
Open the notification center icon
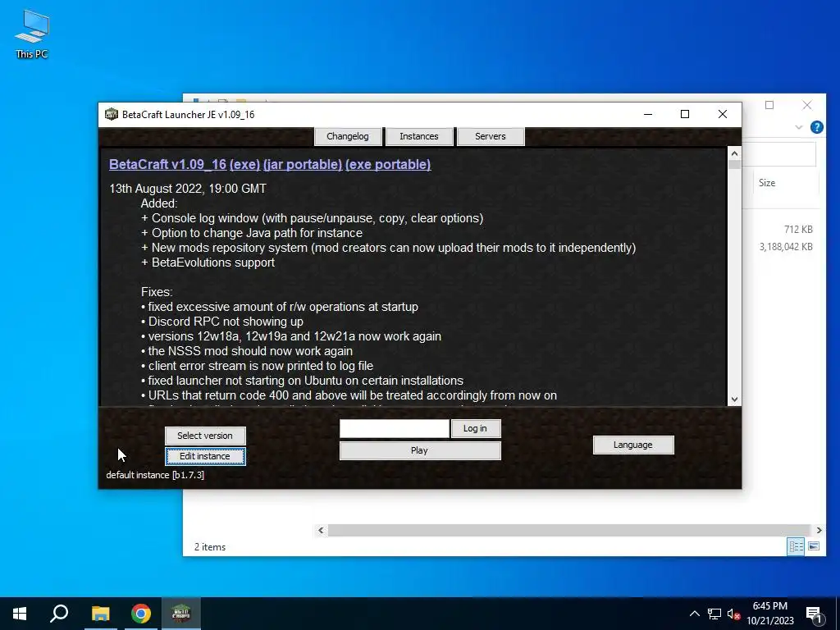[x=815, y=614]
